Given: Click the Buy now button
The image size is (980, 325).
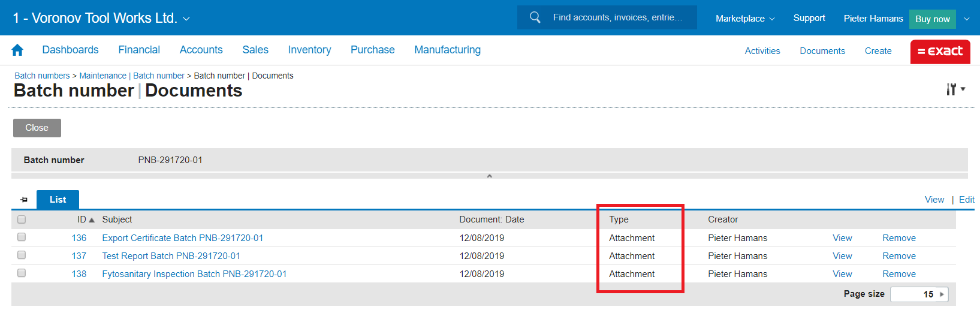Looking at the screenshot, I should pos(932,19).
